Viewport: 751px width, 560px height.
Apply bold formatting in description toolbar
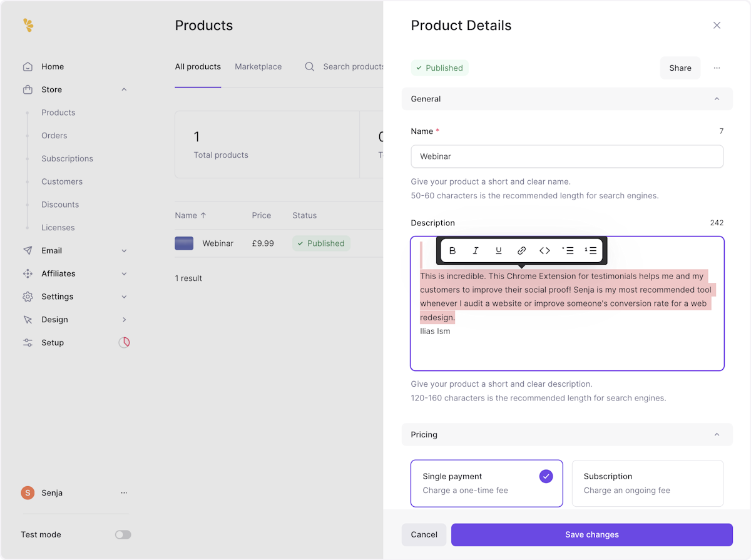(452, 251)
